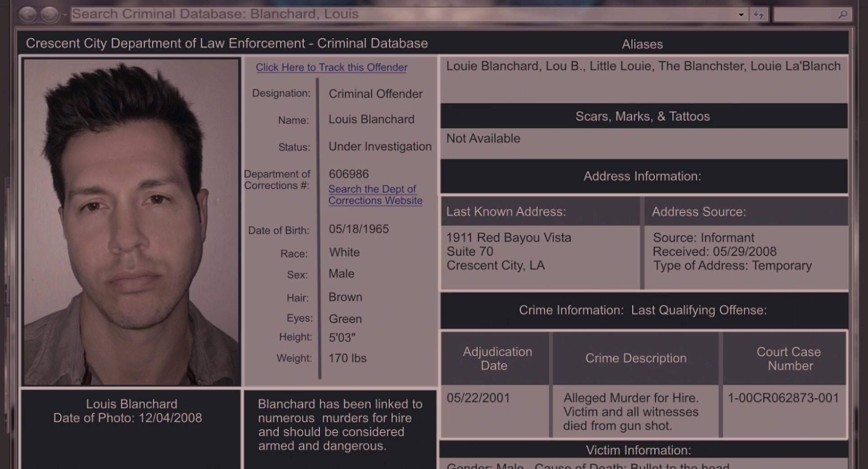Click the Weight value 170 lbs
The image size is (868, 469).
tap(347, 358)
